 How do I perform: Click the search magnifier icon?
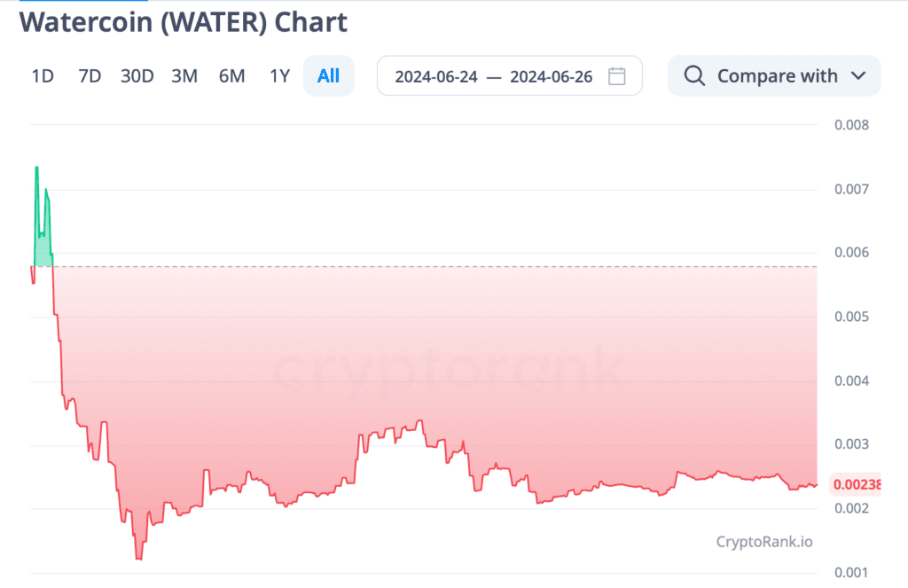tap(694, 76)
